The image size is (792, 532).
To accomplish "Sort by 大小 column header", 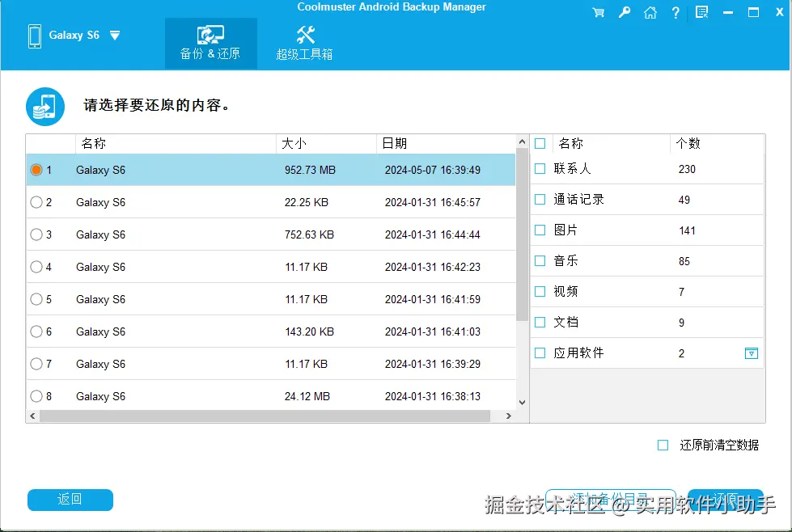I will (x=326, y=144).
